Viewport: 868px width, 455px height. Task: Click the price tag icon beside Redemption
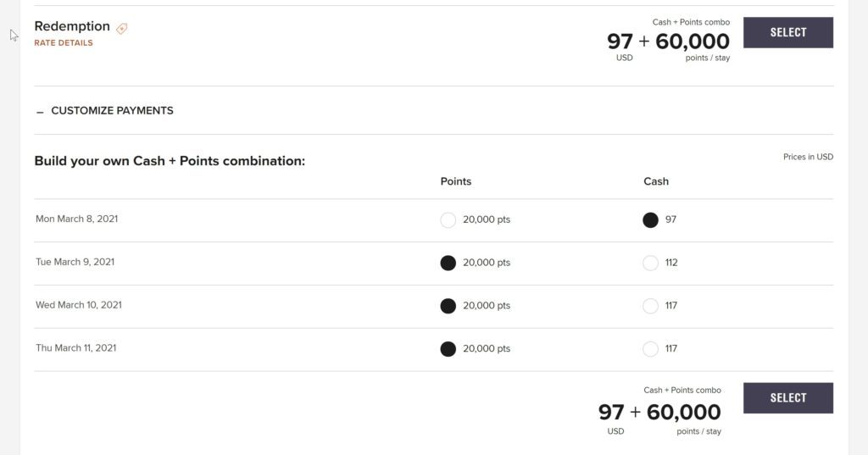[122, 28]
